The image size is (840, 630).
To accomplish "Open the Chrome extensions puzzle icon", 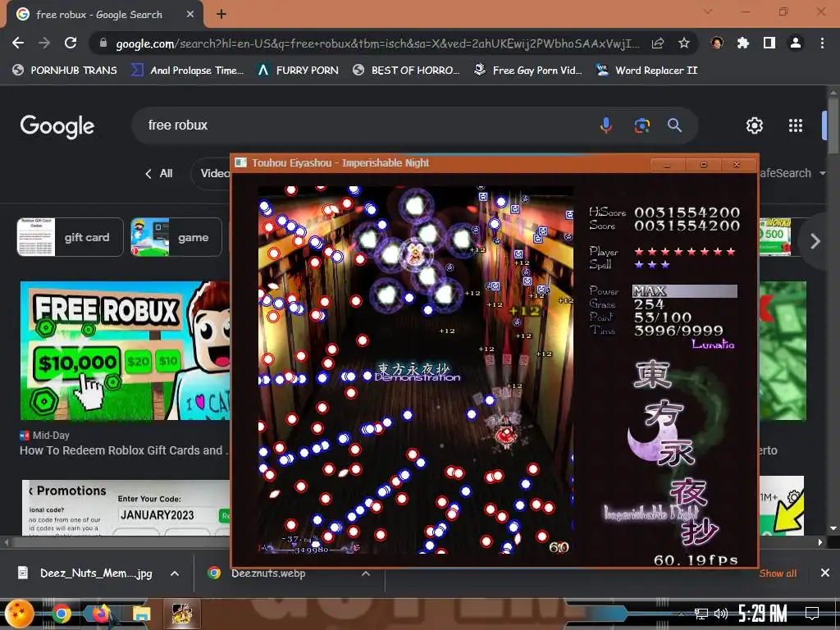I will (x=742, y=43).
